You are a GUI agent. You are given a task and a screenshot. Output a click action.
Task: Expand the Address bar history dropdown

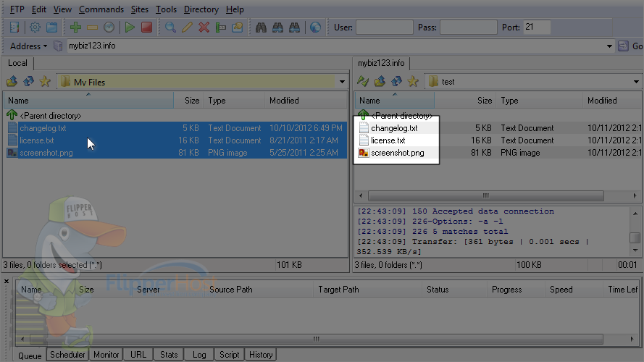click(x=609, y=46)
